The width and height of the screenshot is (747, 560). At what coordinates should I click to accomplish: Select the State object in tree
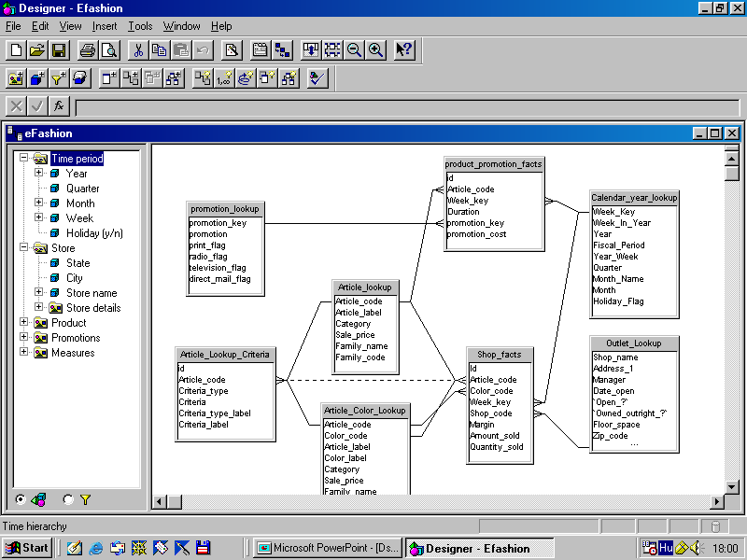point(78,263)
